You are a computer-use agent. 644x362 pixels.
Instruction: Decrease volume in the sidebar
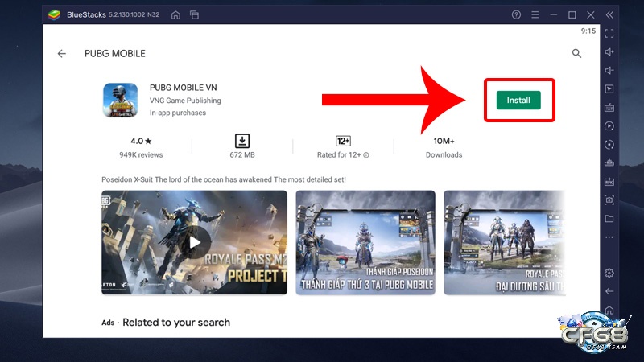coord(609,70)
